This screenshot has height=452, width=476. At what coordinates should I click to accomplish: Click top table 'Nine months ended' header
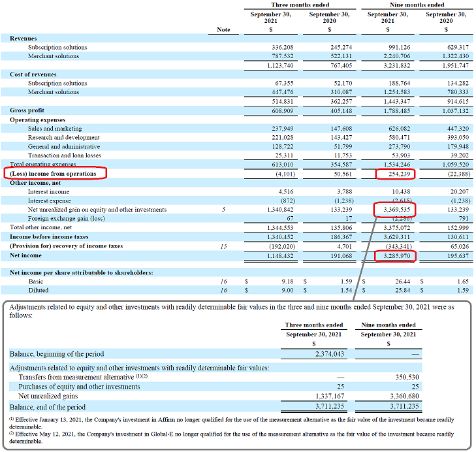pyautogui.click(x=417, y=5)
